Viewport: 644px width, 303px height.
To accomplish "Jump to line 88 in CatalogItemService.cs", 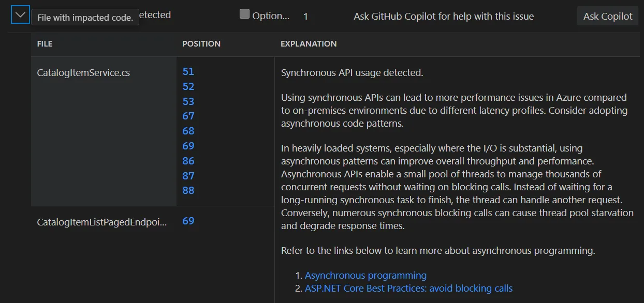I will (x=188, y=190).
